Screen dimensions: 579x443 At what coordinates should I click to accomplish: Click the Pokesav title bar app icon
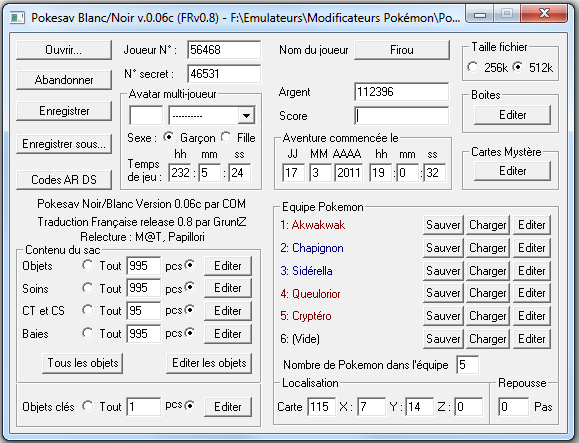[x=17, y=17]
